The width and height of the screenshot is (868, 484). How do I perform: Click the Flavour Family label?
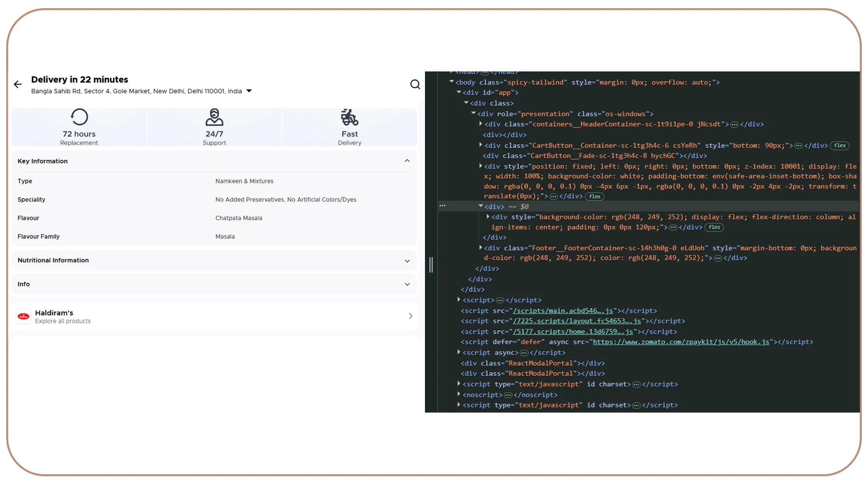click(38, 237)
